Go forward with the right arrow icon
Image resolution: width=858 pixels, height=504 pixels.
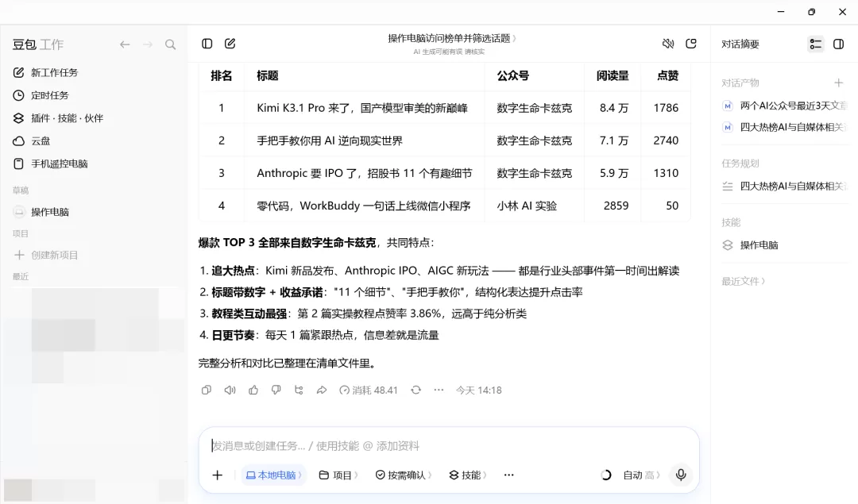[x=148, y=44]
